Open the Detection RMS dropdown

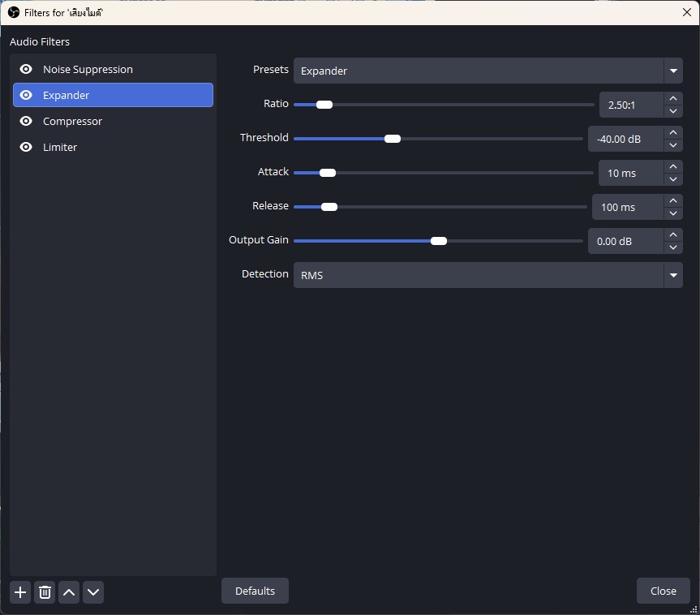click(x=488, y=275)
